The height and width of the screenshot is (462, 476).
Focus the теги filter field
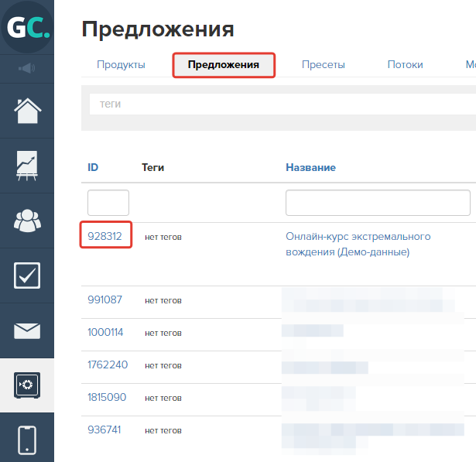pos(283,104)
